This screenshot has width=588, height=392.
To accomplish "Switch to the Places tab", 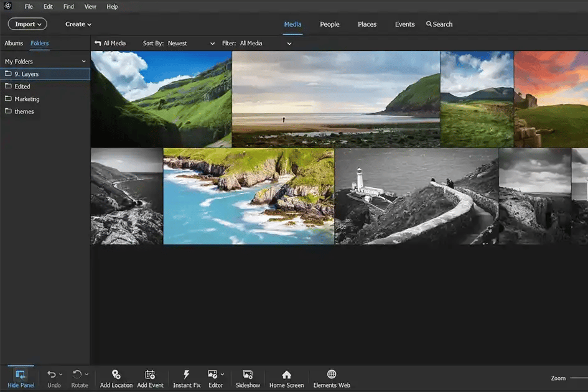I will click(x=367, y=24).
